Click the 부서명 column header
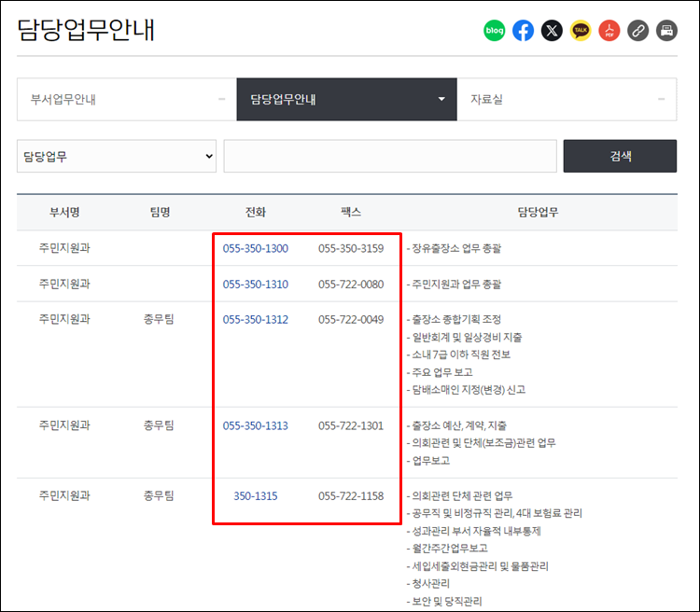This screenshot has height=612, width=700. (x=64, y=212)
